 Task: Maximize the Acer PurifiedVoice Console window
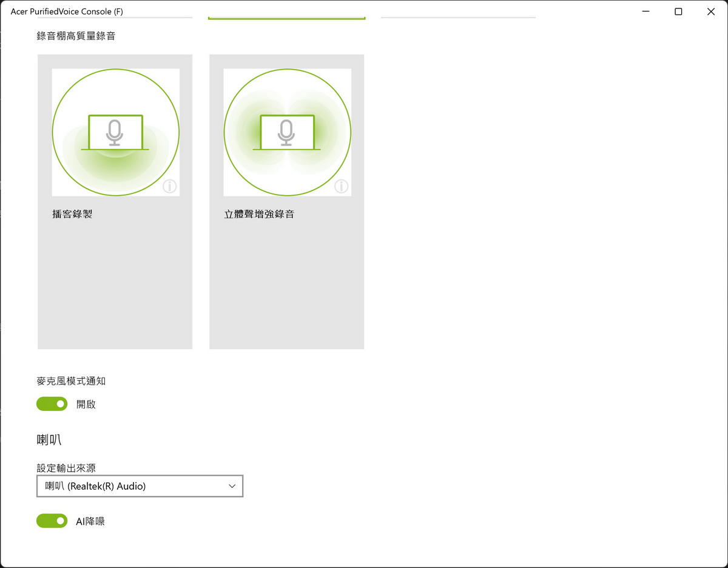(678, 12)
